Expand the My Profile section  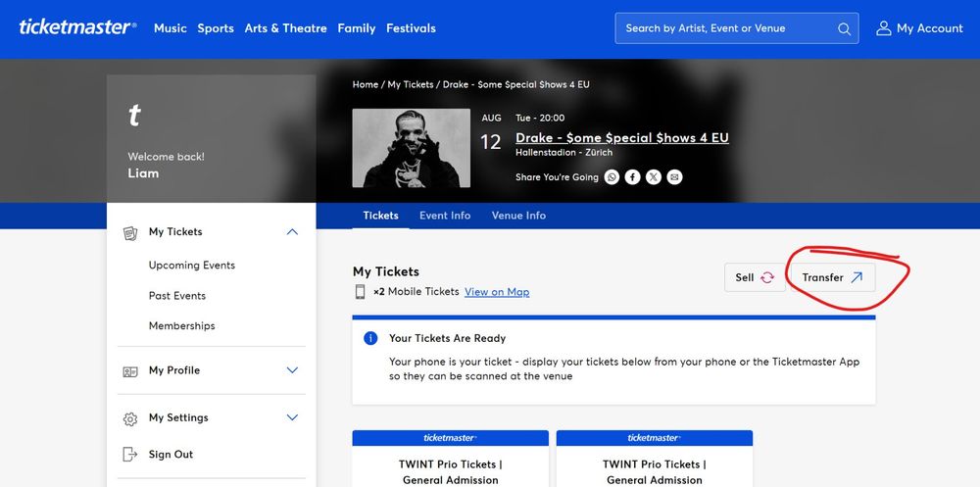(292, 370)
